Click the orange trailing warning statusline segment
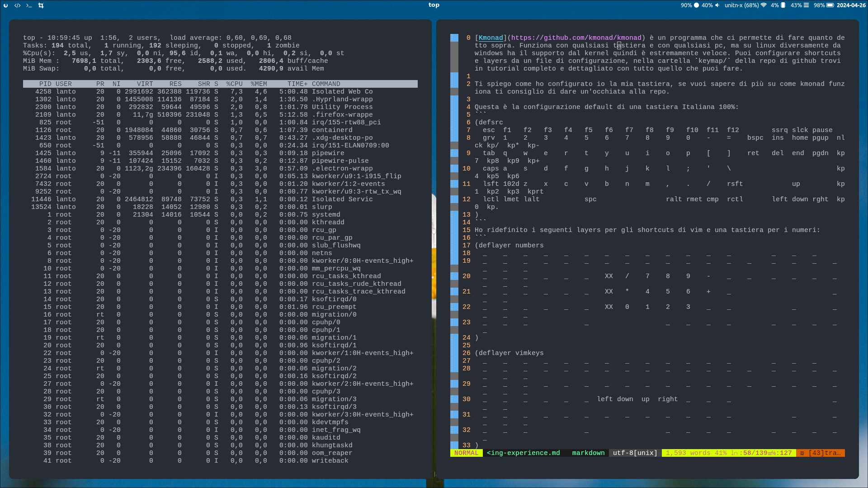Image resolution: width=868 pixels, height=488 pixels. pos(820,453)
